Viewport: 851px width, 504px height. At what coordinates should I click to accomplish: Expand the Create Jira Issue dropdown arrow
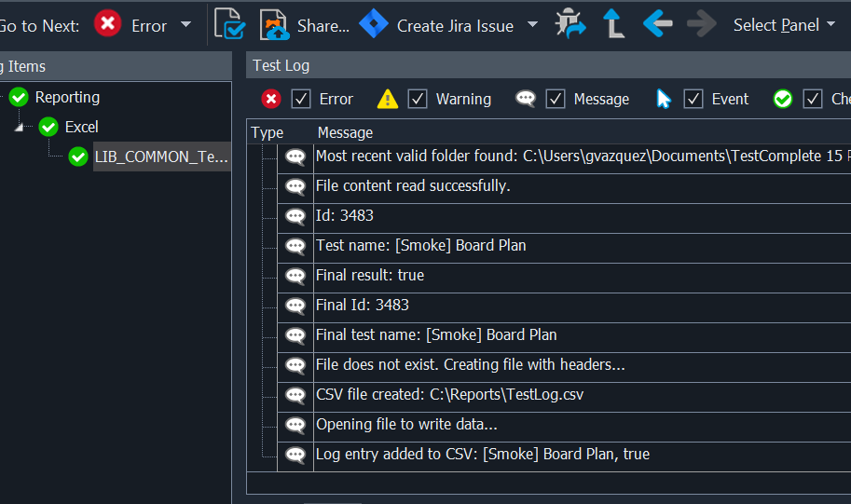[x=532, y=25]
